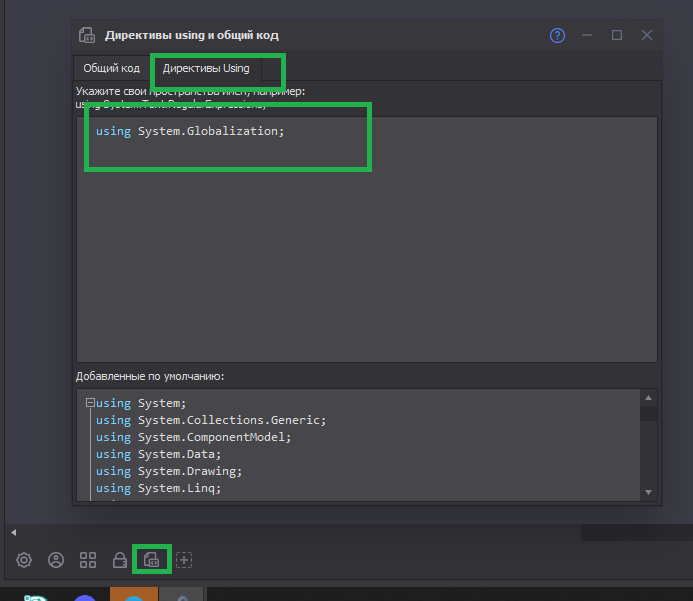693x601 pixels.
Task: Open Using directives and shared code icon
Action: coord(151,560)
